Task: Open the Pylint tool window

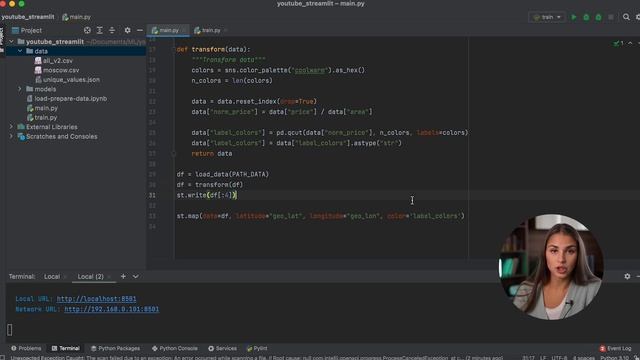Action: click(257, 348)
